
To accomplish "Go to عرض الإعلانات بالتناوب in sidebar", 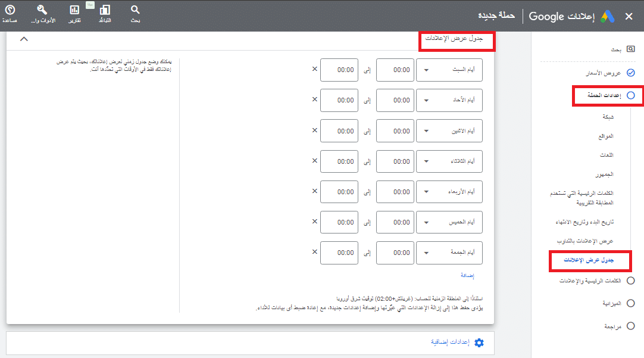I will (x=585, y=241).
